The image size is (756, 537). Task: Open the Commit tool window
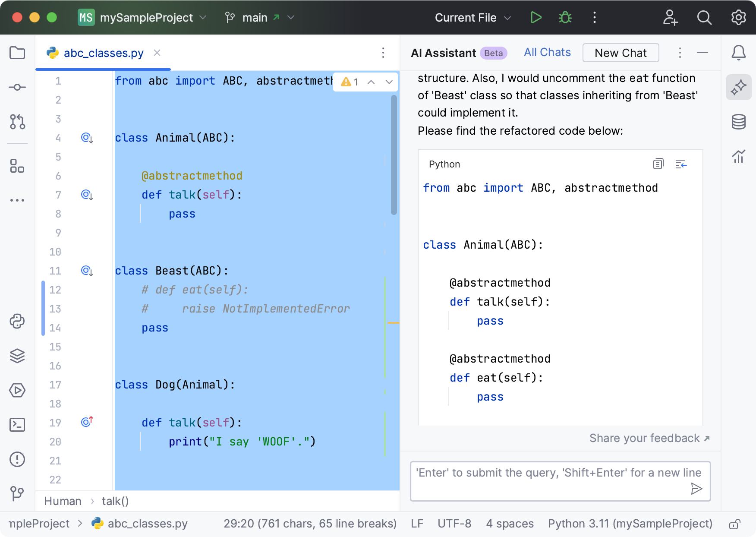point(17,88)
